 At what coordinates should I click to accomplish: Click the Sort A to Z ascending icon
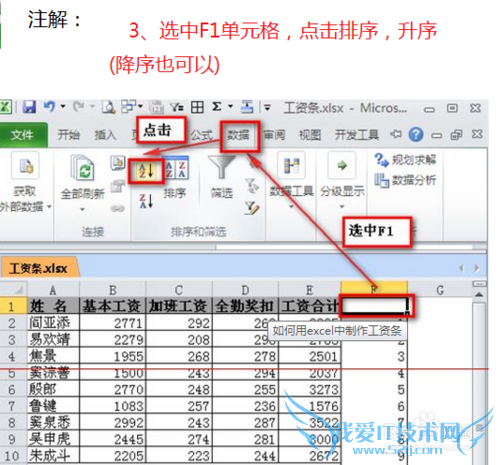[146, 171]
